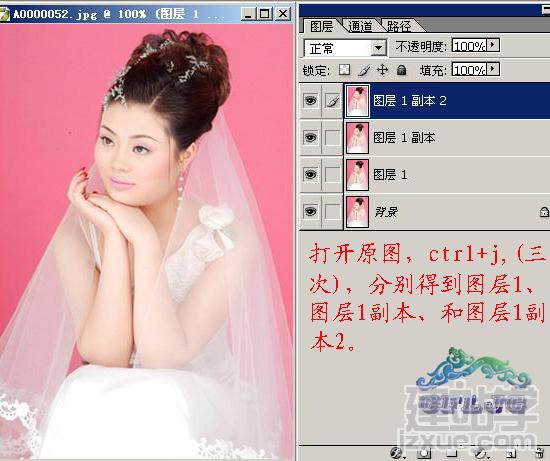The width and height of the screenshot is (550, 461).
Task: Click the lock icon on the 背景 layer
Action: 544,212
